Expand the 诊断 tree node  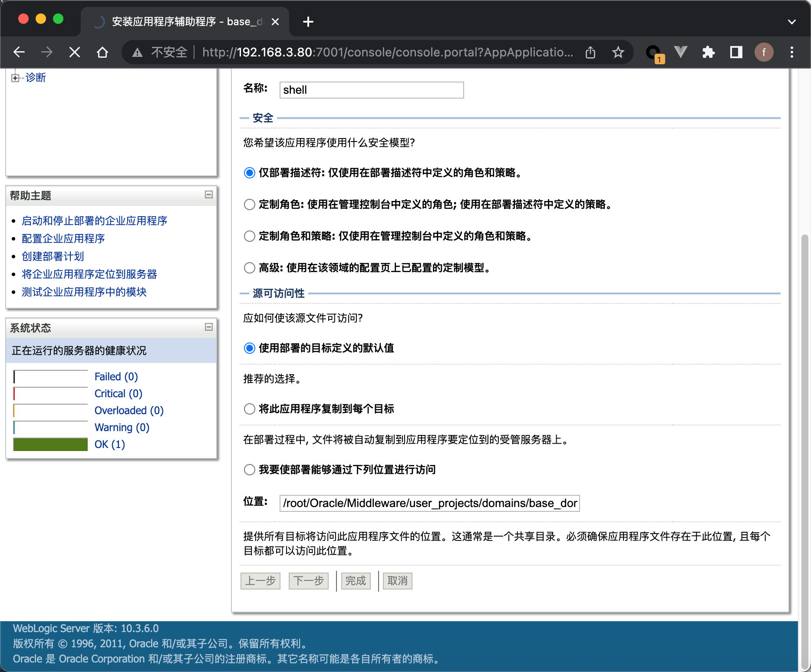coord(16,78)
